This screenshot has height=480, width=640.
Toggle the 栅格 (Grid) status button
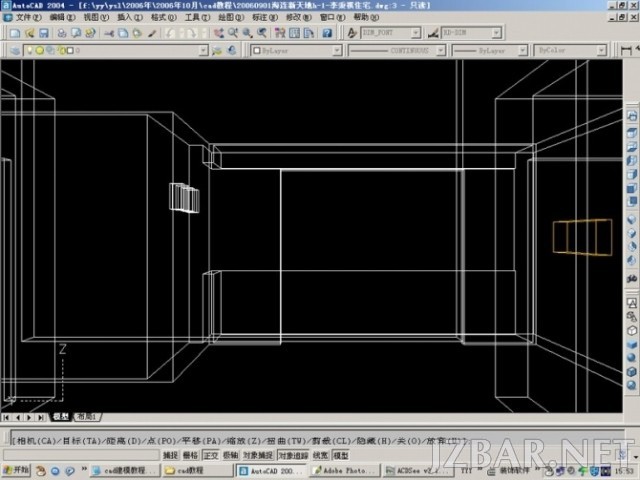pos(191,455)
